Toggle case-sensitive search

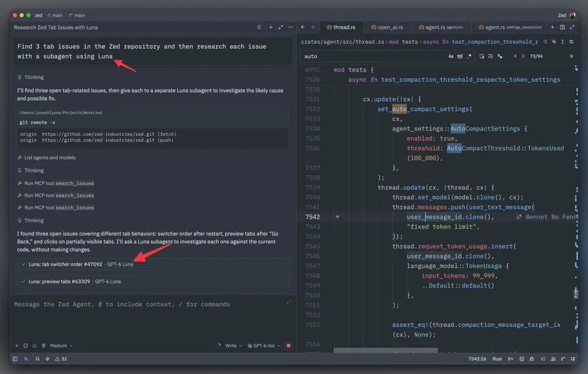[451, 56]
